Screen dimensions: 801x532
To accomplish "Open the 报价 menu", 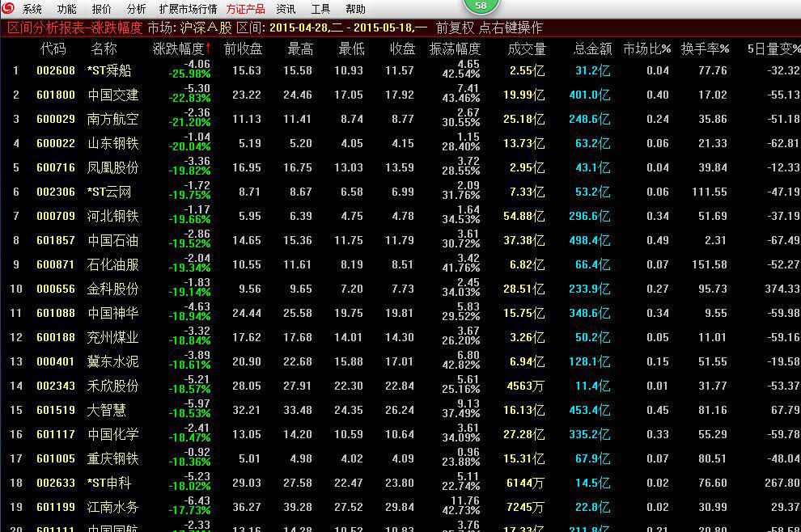I will pyautogui.click(x=102, y=9).
